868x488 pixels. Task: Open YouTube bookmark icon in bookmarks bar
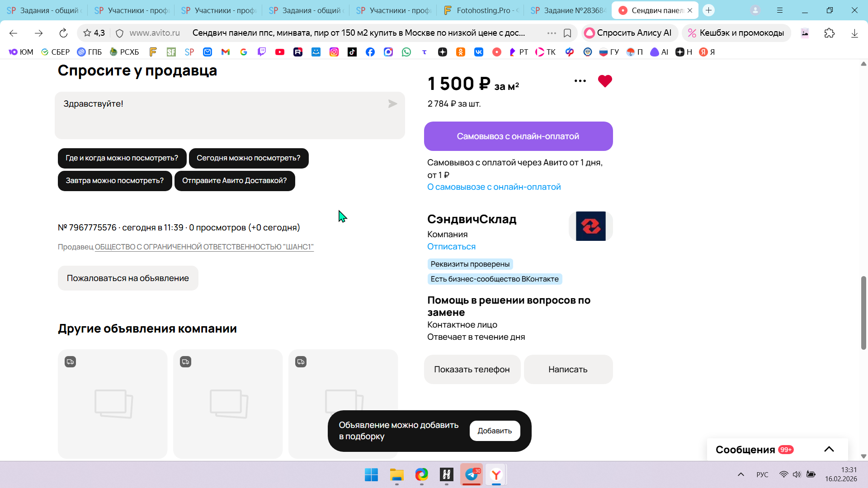(280, 52)
